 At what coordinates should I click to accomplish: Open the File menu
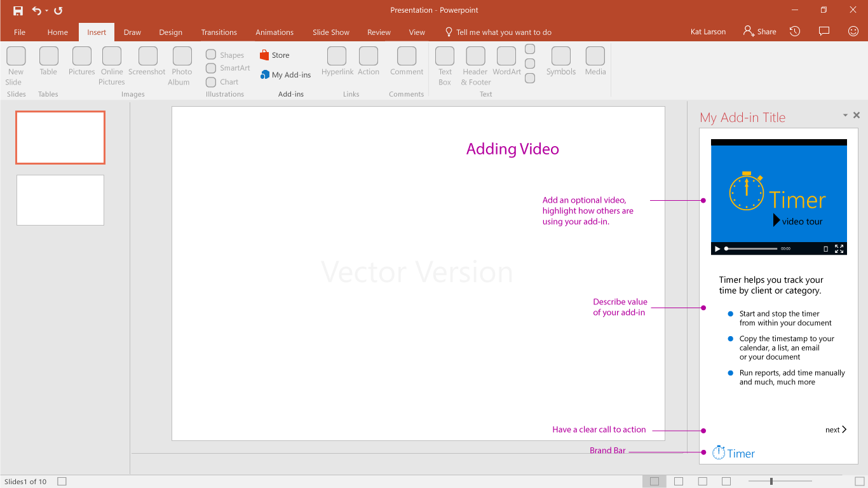click(x=20, y=32)
